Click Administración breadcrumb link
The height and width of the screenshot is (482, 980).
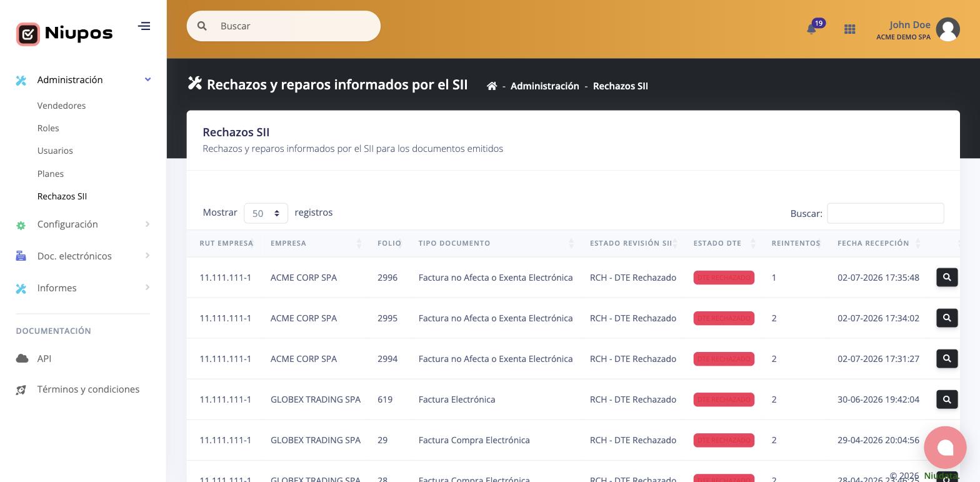tap(544, 86)
